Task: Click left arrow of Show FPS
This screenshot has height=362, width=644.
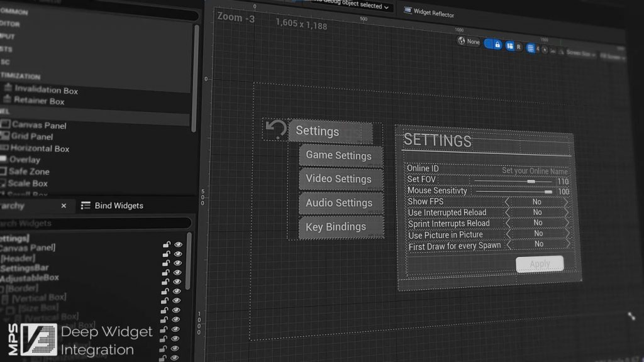Action: click(x=508, y=202)
